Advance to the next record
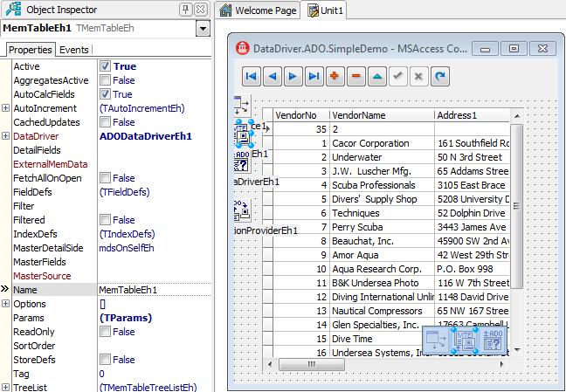Image resolution: width=566 pixels, height=392 pixels. (x=293, y=77)
